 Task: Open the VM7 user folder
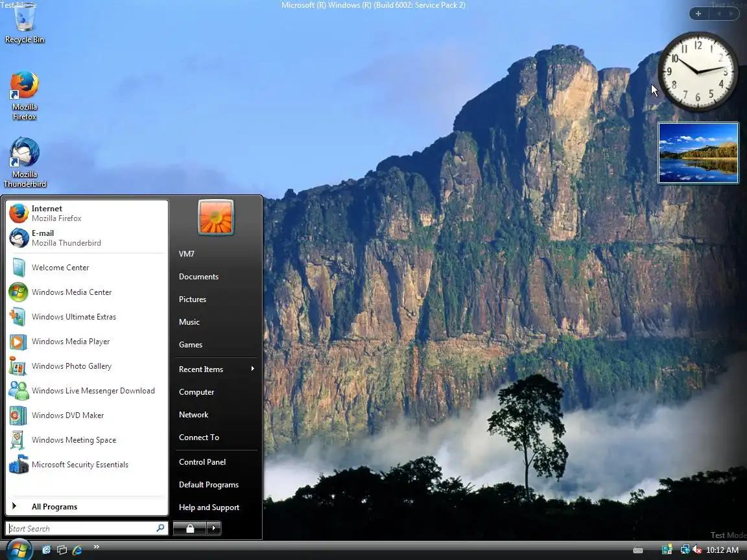(216, 254)
